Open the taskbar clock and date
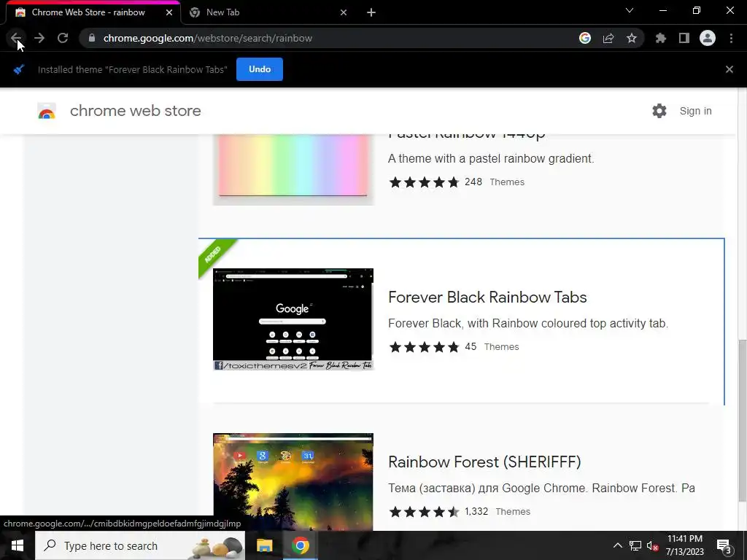The image size is (747, 560). tap(684, 545)
